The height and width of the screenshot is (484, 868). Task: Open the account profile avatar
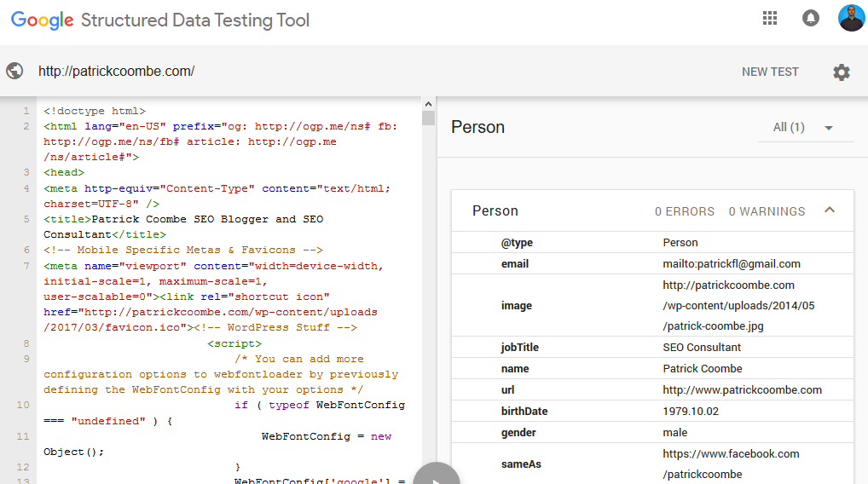coord(852,18)
